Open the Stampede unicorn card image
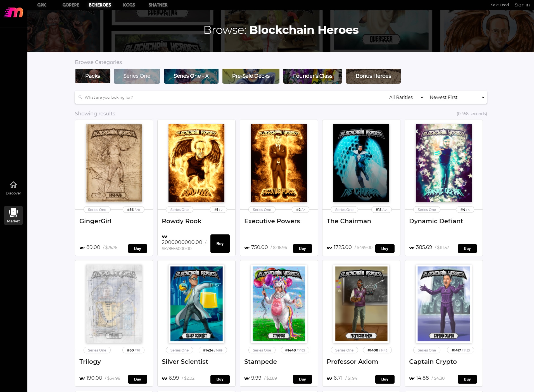Viewport: 534px width, 392px height. pos(279,304)
